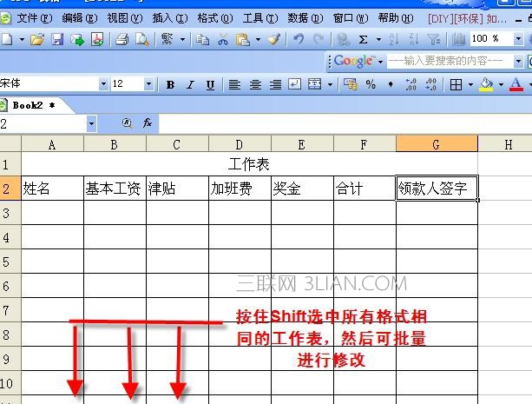Open the 编辑 menu
The width and height of the screenshot is (532, 404).
(79, 18)
